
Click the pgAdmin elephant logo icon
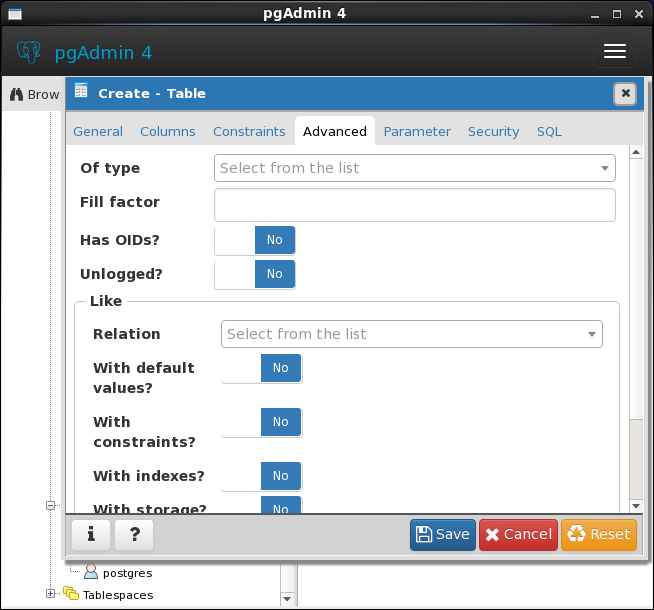(29, 52)
